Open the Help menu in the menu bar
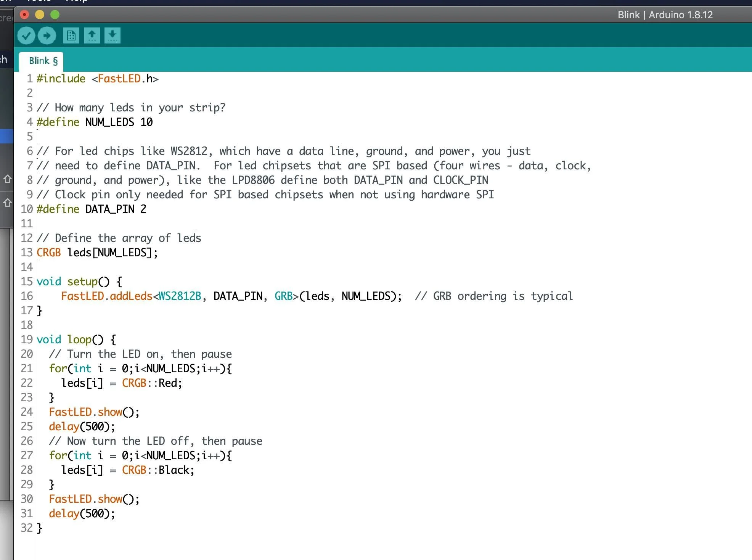The height and width of the screenshot is (560, 752). [x=76, y=1]
